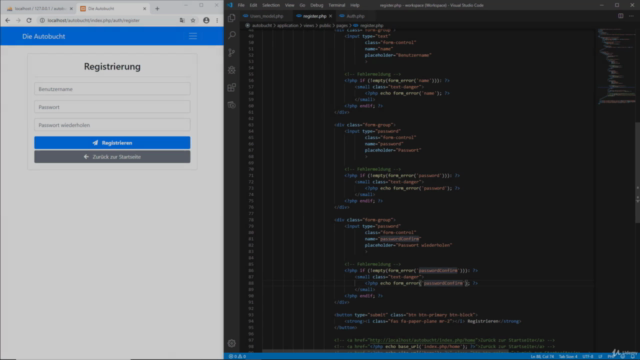Open the browser profile avatar

click(206, 20)
